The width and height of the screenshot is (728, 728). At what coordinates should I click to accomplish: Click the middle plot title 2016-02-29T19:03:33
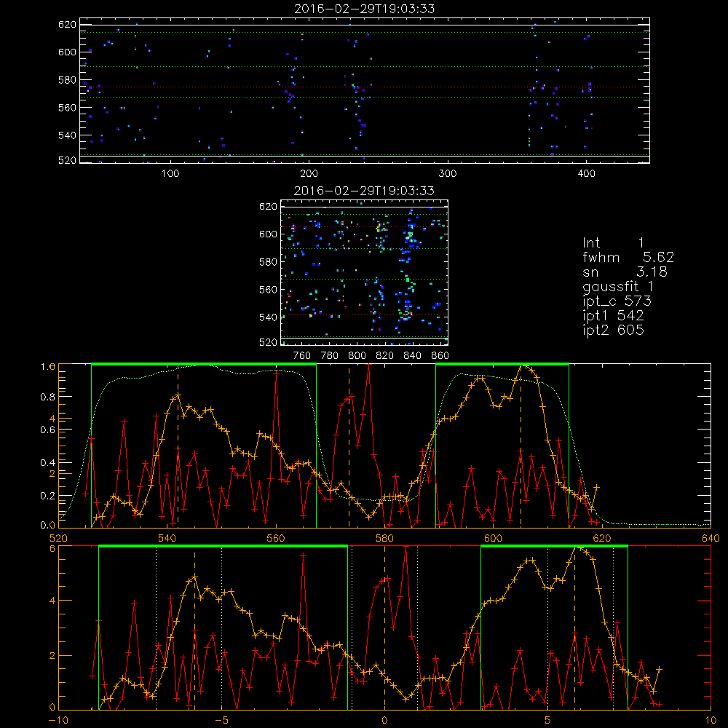pos(364,191)
